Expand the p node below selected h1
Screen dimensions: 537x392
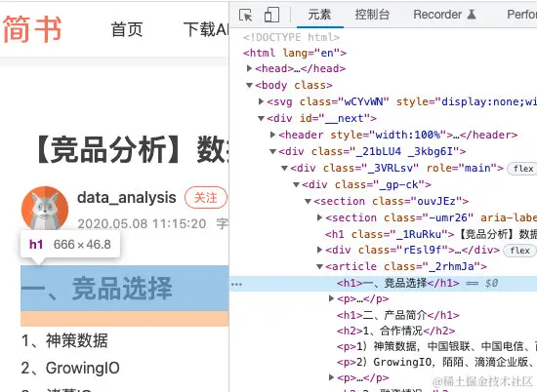[x=331, y=298]
